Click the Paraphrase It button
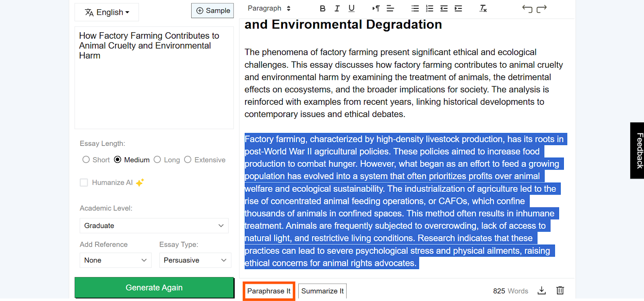The width and height of the screenshot is (644, 301). (x=269, y=291)
